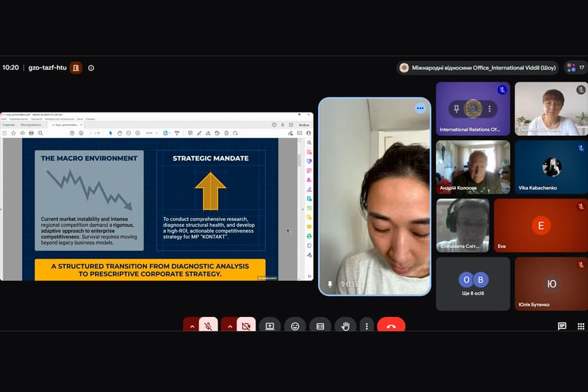Zoom out with the minus circle
588x392 pixels.
point(129,133)
